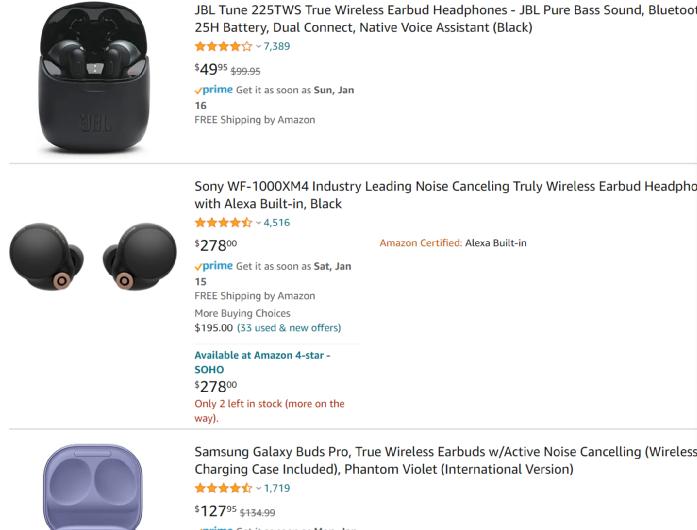Viewport: 697px width, 530px height.
Task: Open the 33 used & new offers link
Action: point(289,328)
